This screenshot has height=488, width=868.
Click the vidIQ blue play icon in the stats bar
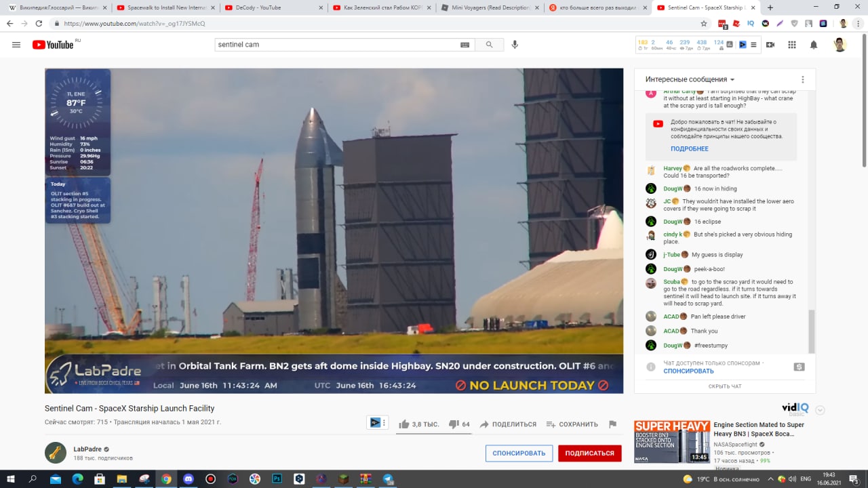click(x=743, y=45)
